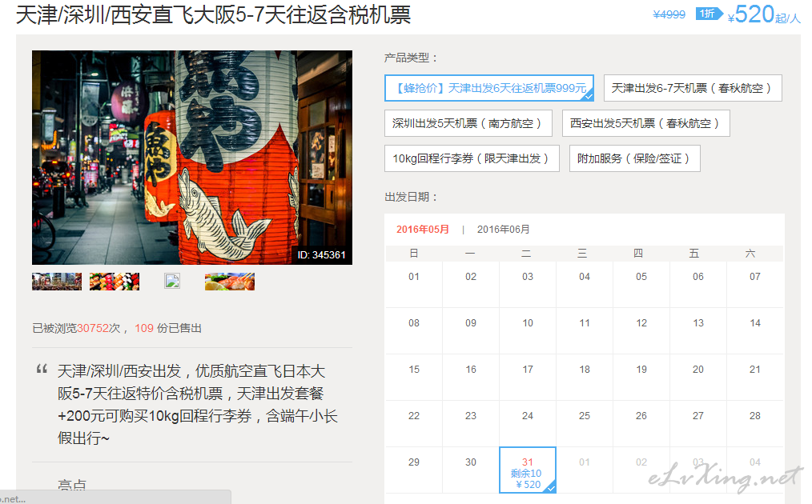
Task: Click calendar date 15
Action: 414,370
